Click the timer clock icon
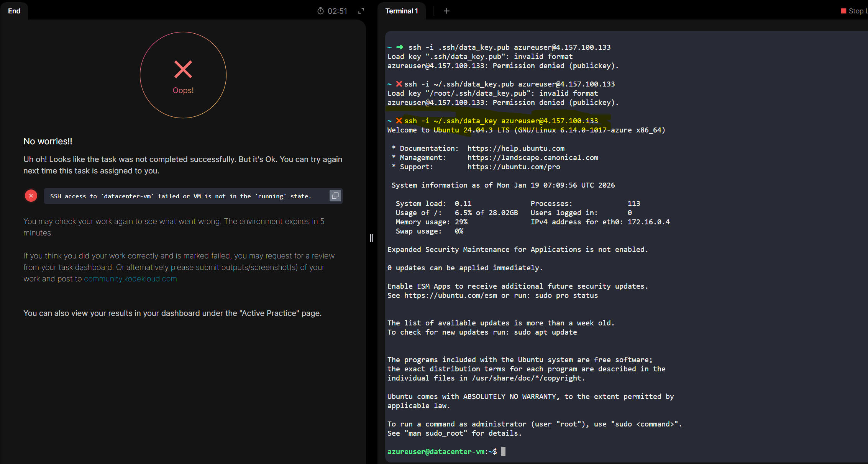 click(x=320, y=11)
